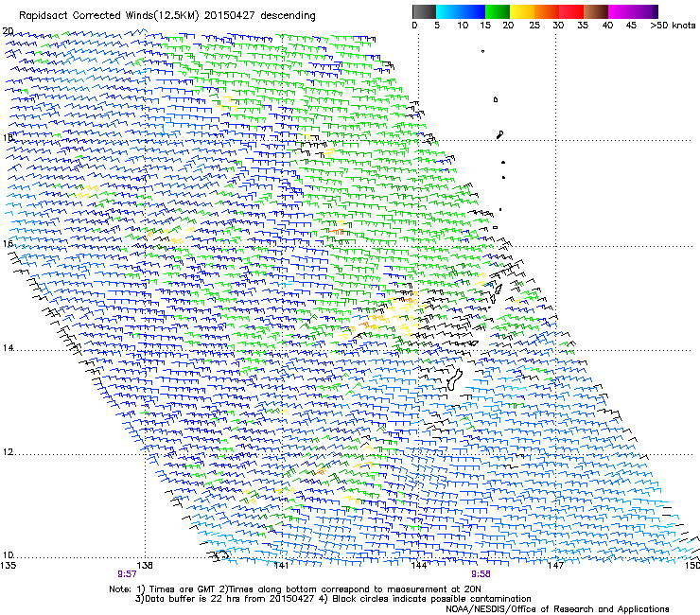
Task: Click the legend label '40'
Action: pyautogui.click(x=607, y=26)
